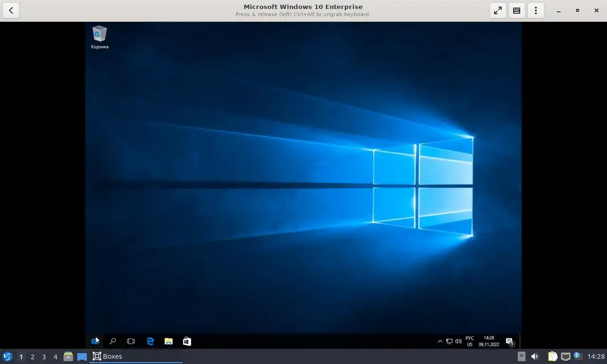Switch to workspace 2

point(32,356)
